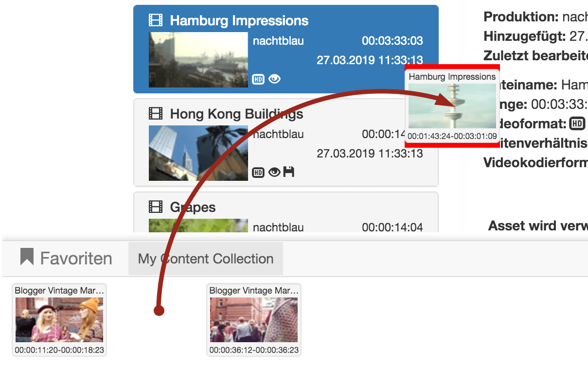Click the film strip icon beside Grapes
Image resolution: width=588 pixels, height=366 pixels.
pyautogui.click(x=156, y=207)
